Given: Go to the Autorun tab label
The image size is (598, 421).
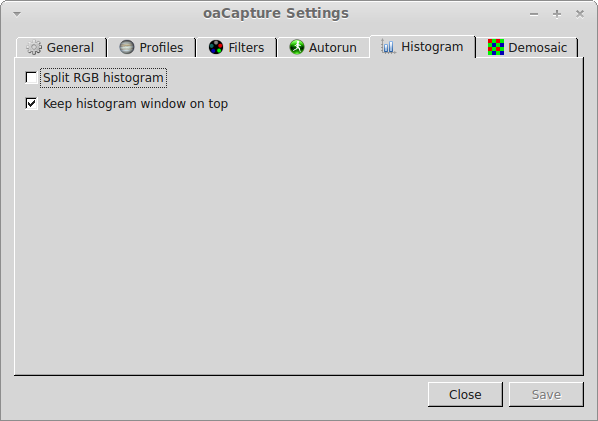Looking at the screenshot, I should (333, 48).
